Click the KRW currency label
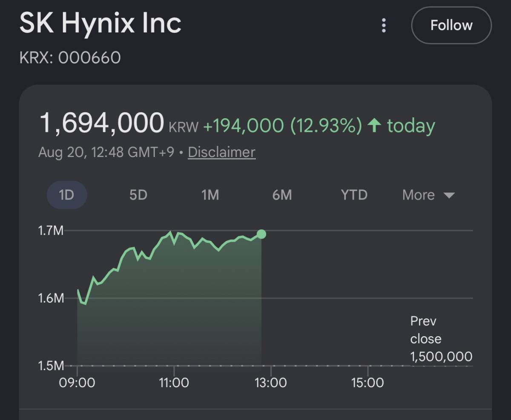This screenshot has width=511, height=420. 184,127
